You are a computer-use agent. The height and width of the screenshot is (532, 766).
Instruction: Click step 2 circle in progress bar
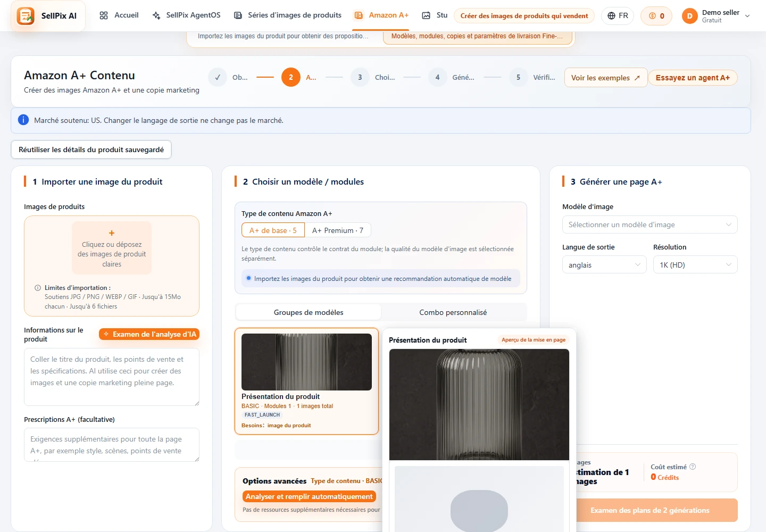(291, 77)
